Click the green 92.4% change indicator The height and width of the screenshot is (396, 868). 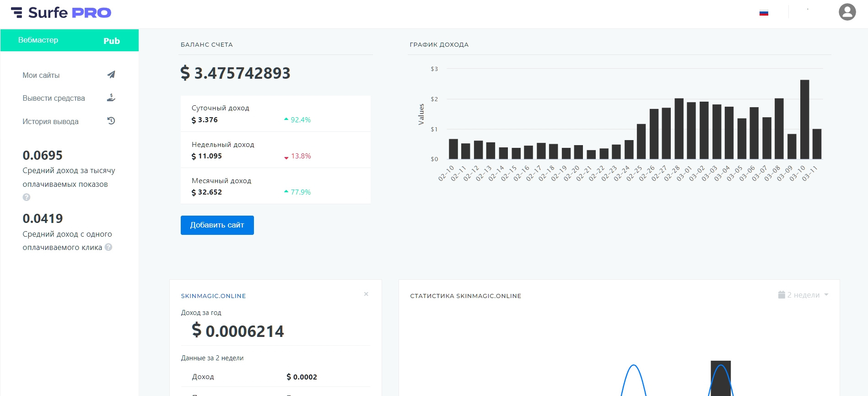point(297,120)
